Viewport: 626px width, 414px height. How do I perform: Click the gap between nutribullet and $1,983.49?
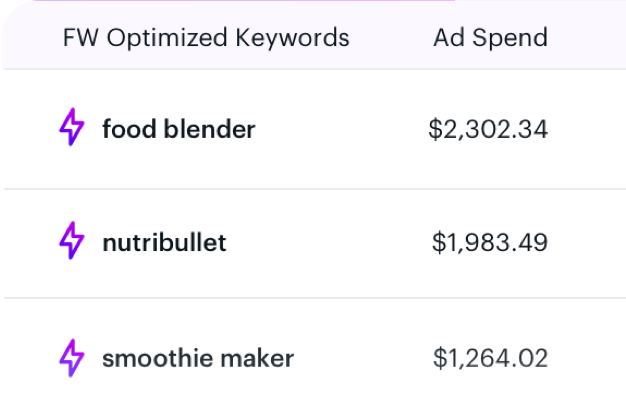(329, 242)
